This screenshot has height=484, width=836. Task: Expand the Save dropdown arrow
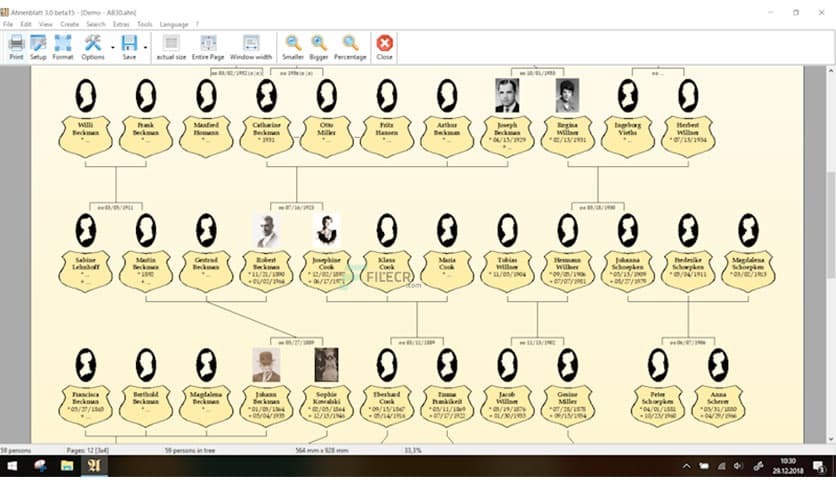point(145,47)
